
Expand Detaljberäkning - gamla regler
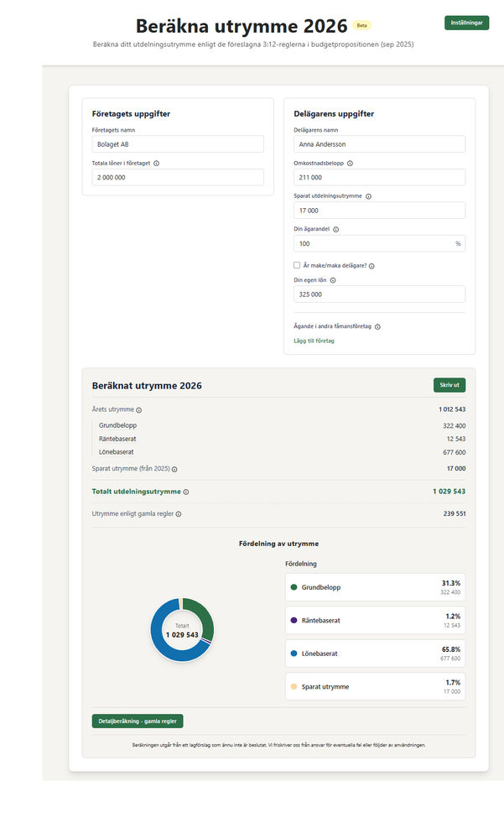coord(138,721)
